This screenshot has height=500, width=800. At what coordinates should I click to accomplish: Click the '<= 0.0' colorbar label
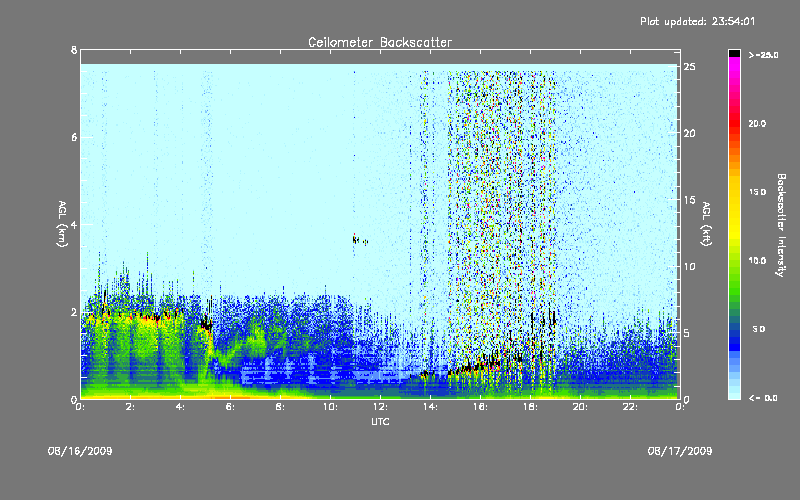[x=763, y=398]
